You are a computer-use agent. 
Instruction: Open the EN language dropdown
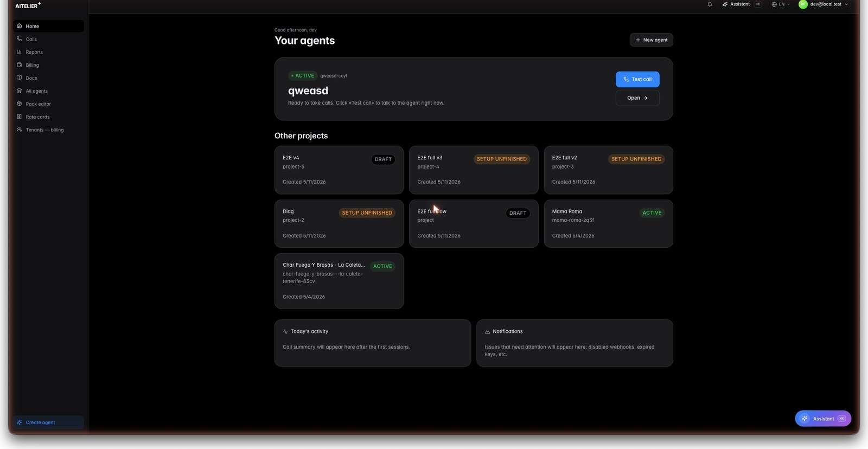[781, 4]
